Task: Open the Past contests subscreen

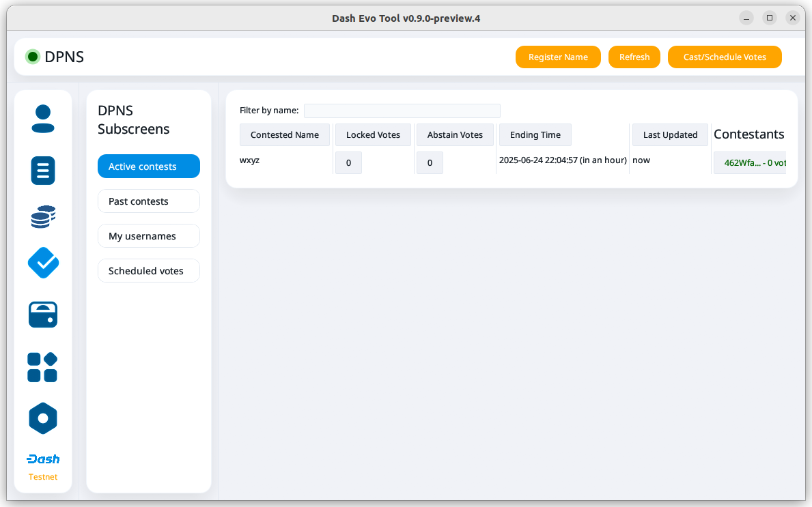Action: (x=148, y=201)
